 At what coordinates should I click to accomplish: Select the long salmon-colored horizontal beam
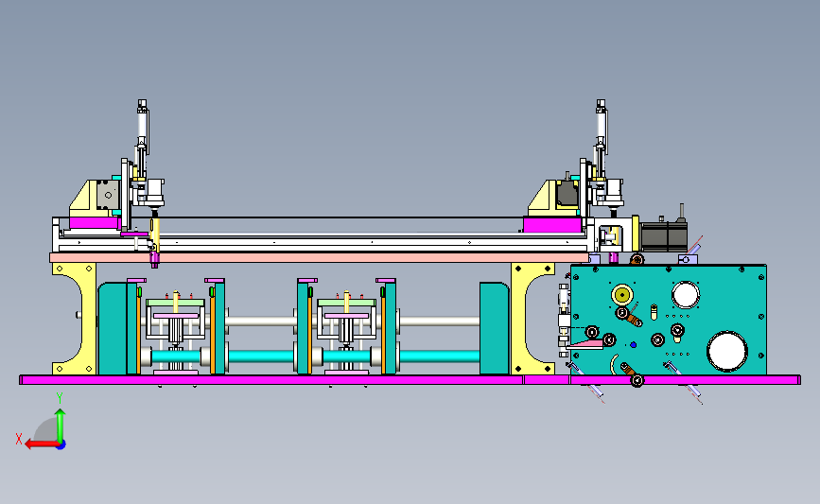pos(319,258)
